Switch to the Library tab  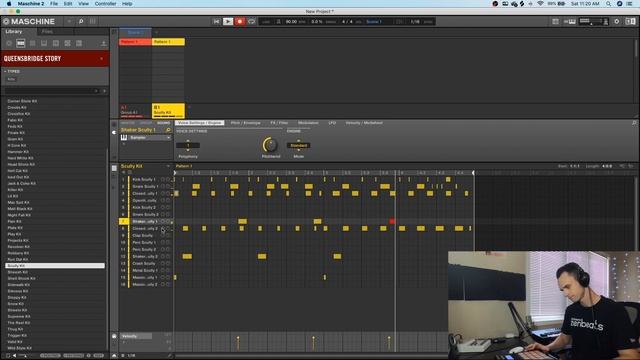click(13, 31)
